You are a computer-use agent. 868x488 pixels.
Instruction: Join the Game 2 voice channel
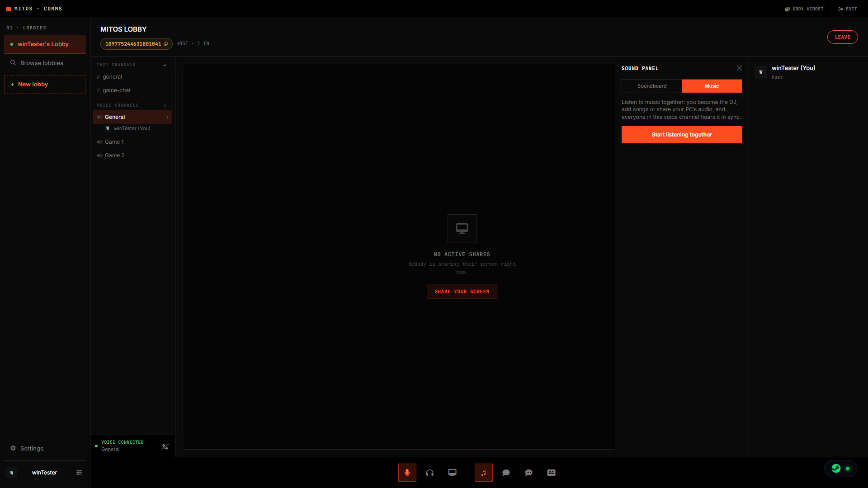(132, 155)
